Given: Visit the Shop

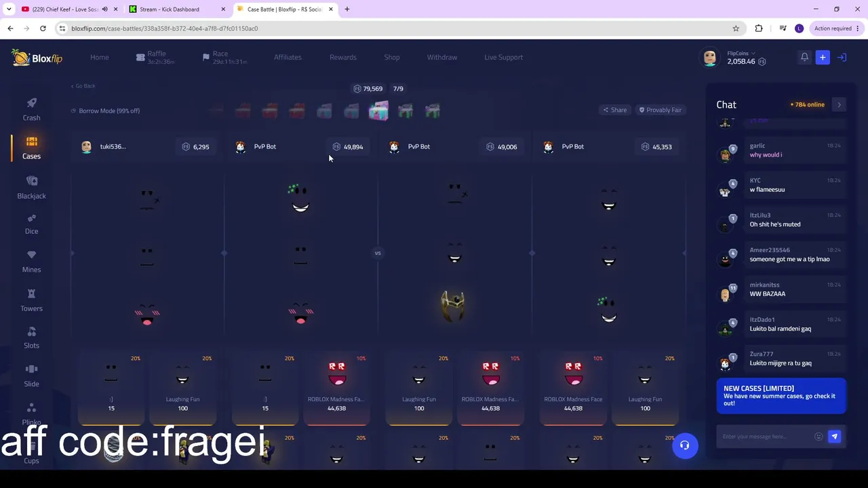Looking at the screenshot, I should (x=392, y=58).
